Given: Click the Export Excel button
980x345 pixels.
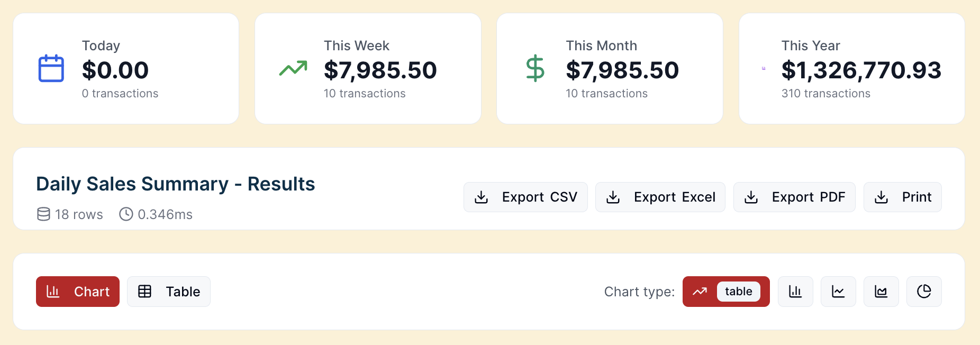Looking at the screenshot, I should [660, 197].
